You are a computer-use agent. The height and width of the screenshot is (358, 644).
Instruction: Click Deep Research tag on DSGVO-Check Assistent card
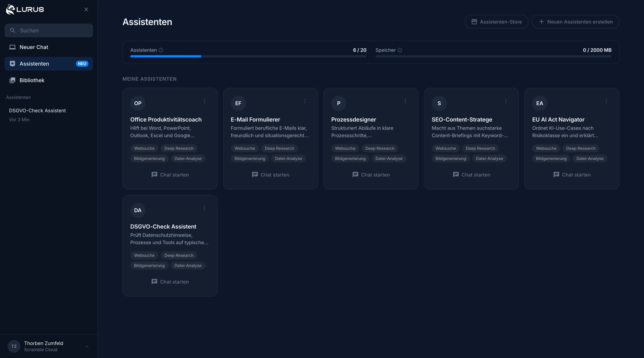(179, 255)
